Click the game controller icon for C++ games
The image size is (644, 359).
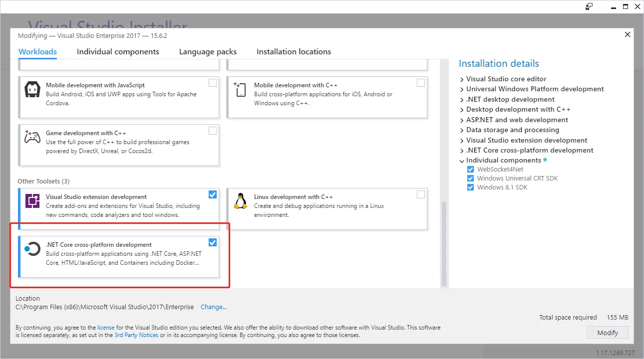tap(32, 137)
